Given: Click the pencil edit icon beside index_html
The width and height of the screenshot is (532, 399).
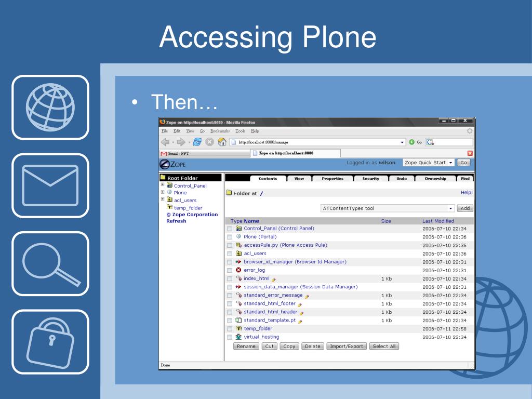Looking at the screenshot, I should [273, 280].
